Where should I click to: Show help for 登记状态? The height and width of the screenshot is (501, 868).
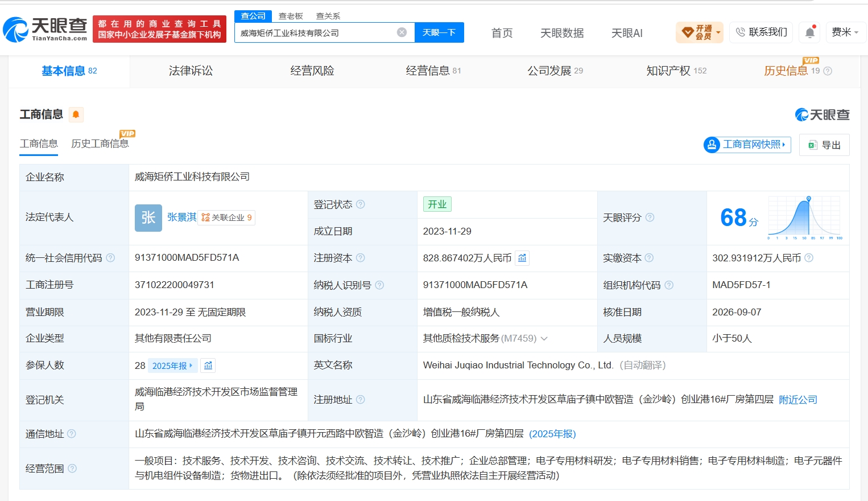tap(360, 204)
